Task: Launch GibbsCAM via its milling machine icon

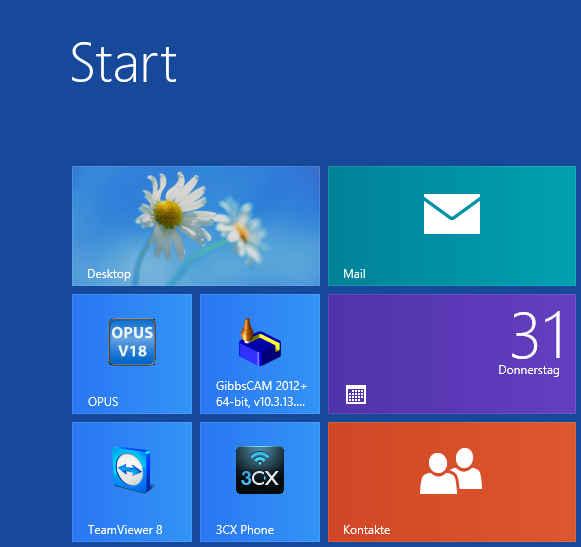Action: [x=260, y=342]
